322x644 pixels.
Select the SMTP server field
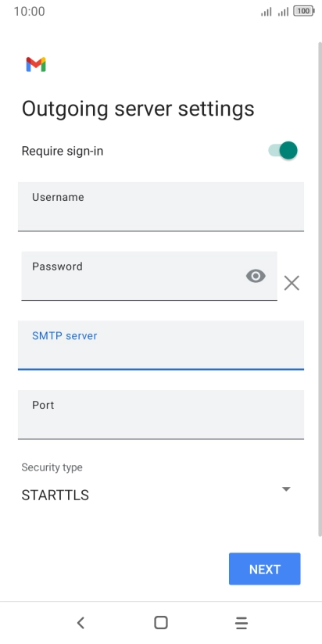pos(161,345)
